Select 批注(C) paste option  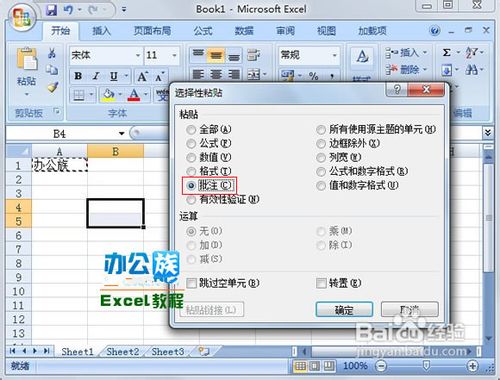click(209, 185)
